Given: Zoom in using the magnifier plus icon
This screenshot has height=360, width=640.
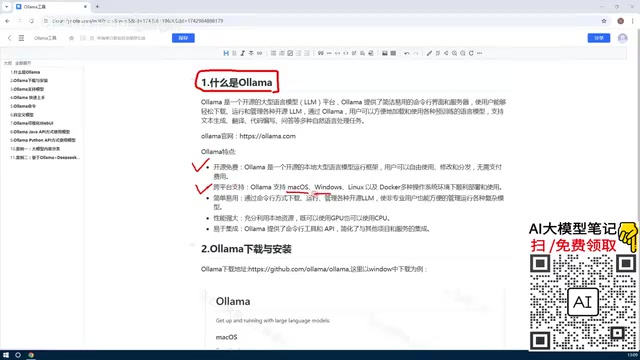Looking at the screenshot, I should (454, 53).
